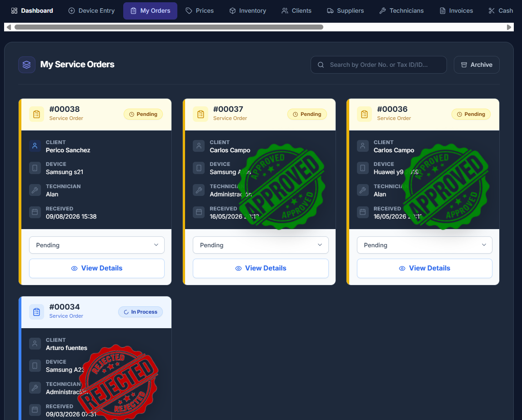
Task: Click client name Arturo fuentes
Action: coord(66,348)
